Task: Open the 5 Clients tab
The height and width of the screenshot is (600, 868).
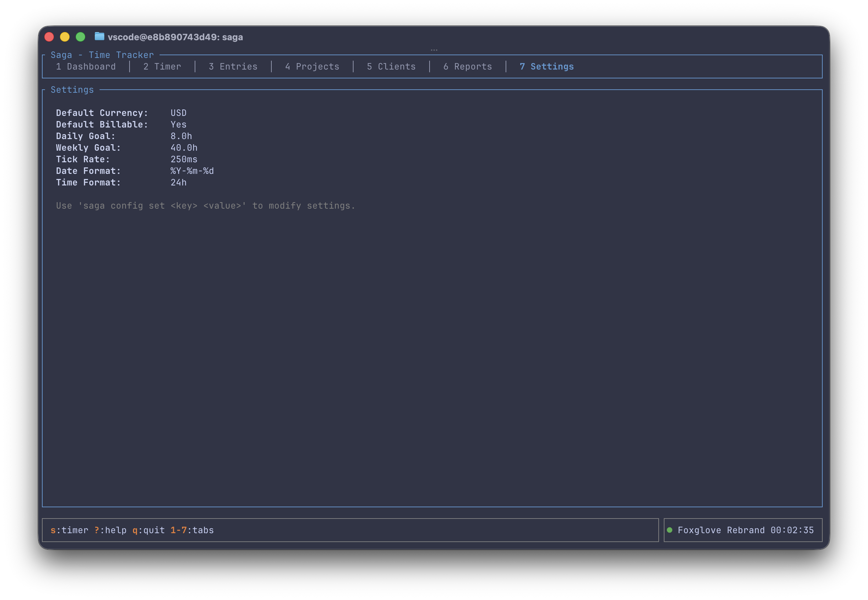Action: pos(391,66)
